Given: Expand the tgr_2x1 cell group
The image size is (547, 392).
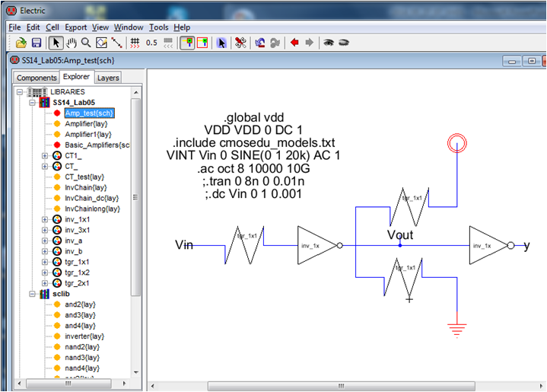Looking at the screenshot, I should 45,282.
